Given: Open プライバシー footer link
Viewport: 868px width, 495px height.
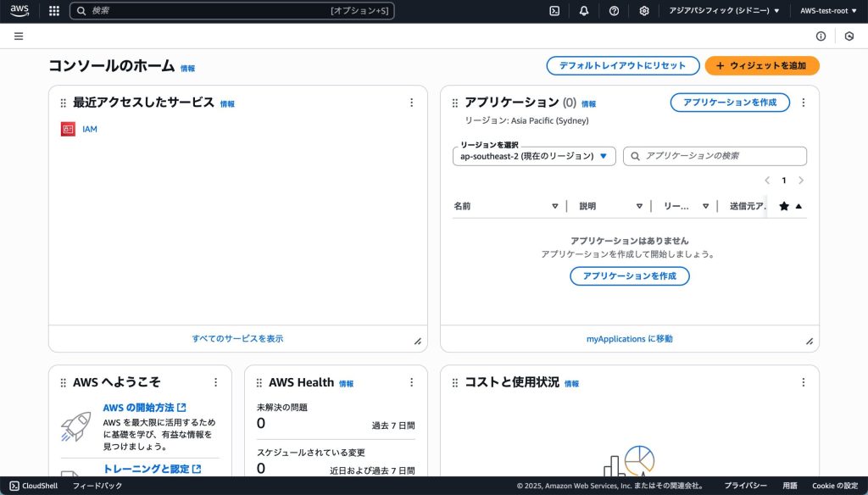Looking at the screenshot, I should tap(746, 486).
